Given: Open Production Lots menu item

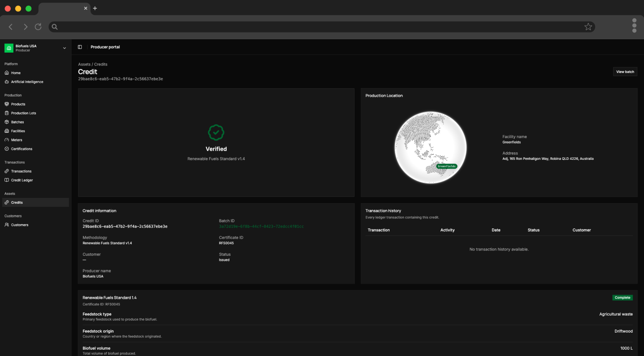Looking at the screenshot, I should (35, 113).
